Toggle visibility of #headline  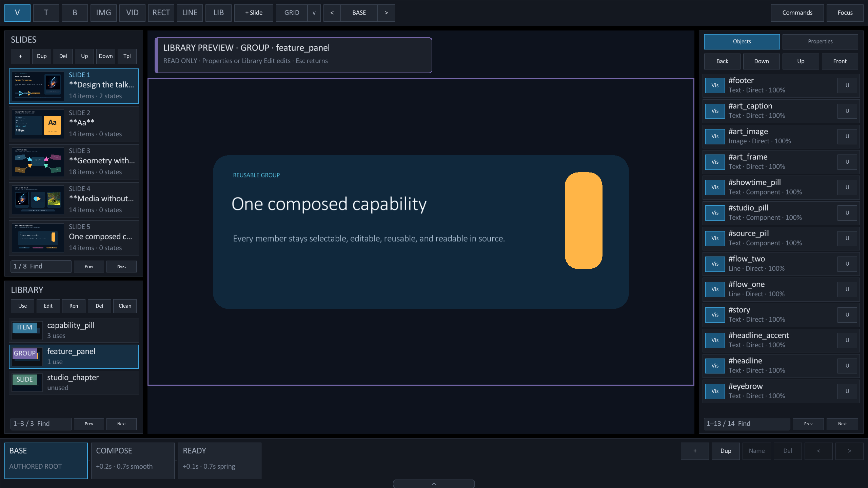pyautogui.click(x=715, y=366)
